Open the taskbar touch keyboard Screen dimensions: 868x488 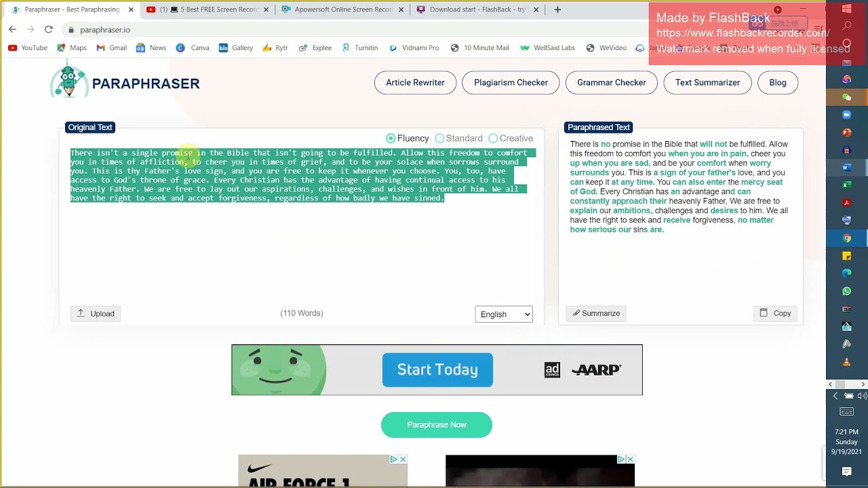point(846,411)
